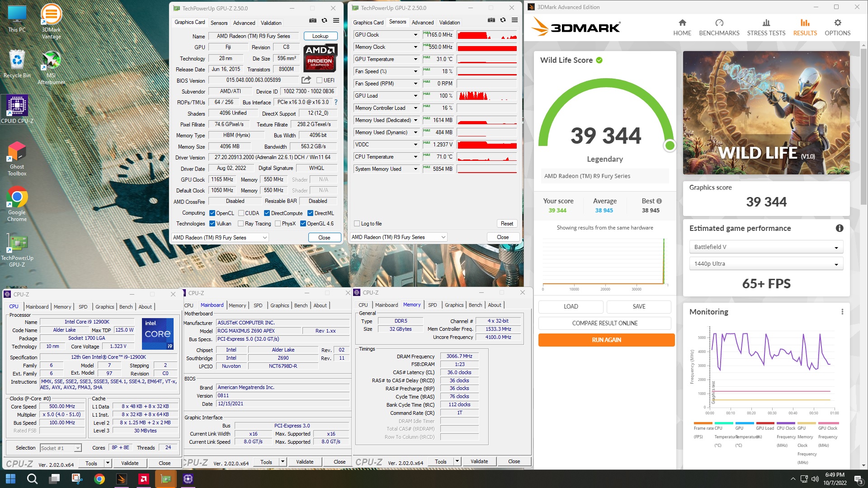The width and height of the screenshot is (868, 488).
Task: Click Windows Start button on taskbar
Action: tap(10, 479)
